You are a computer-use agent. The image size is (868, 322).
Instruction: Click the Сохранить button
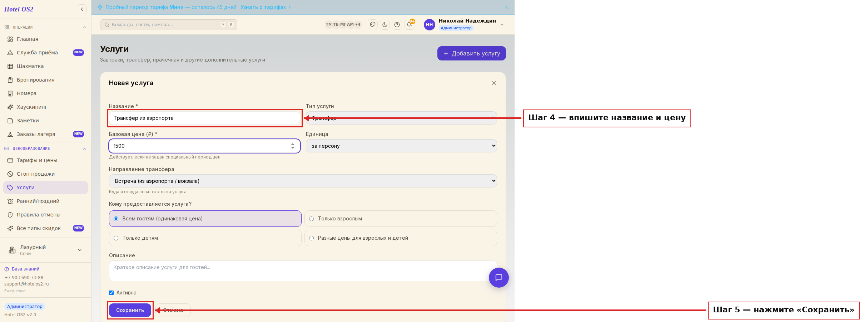click(130, 310)
